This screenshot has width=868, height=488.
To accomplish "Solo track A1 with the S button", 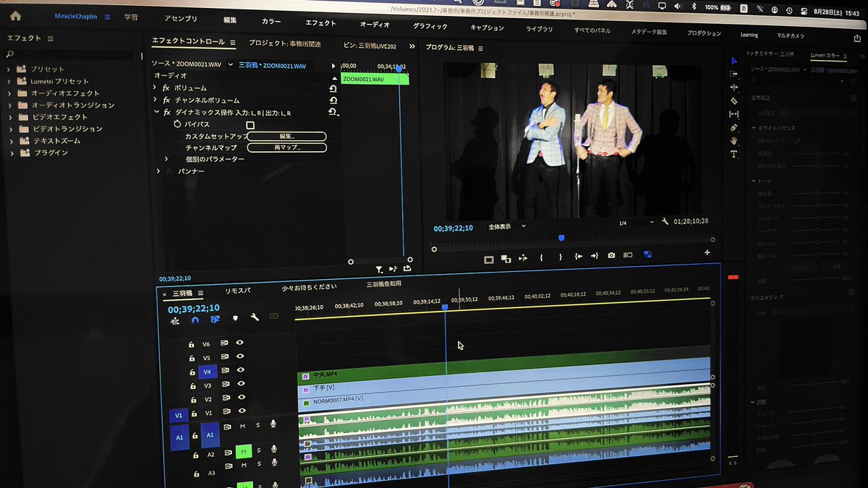I will [x=258, y=425].
